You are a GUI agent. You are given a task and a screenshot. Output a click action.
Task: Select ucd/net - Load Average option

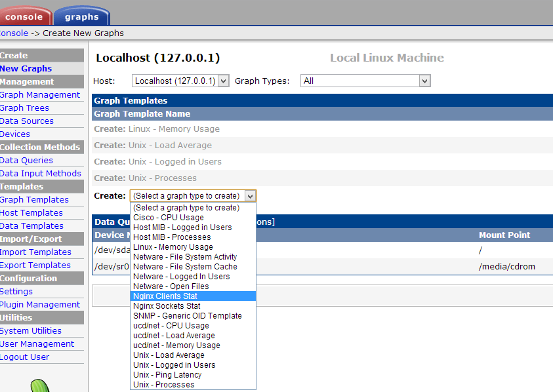tap(193, 336)
